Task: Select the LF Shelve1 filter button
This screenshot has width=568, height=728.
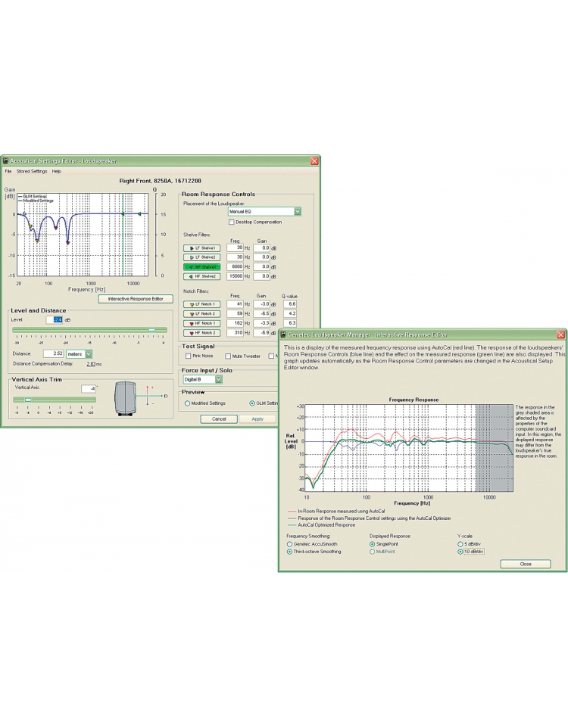Action: coord(201,248)
